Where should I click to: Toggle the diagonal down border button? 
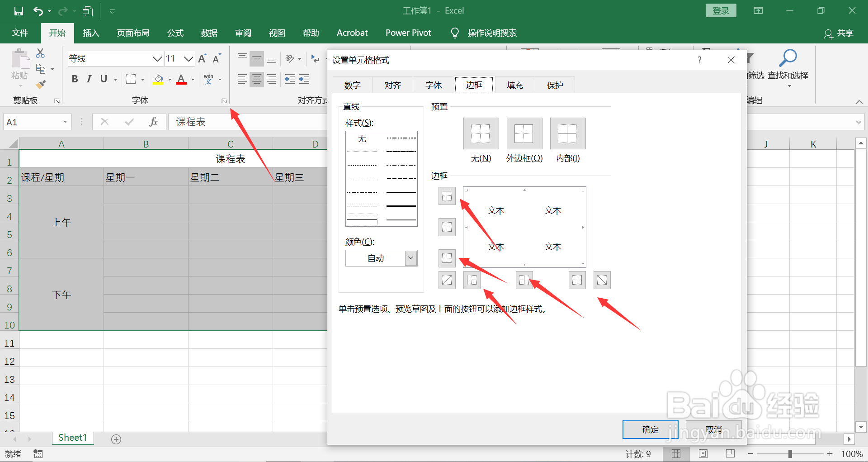[x=602, y=280]
